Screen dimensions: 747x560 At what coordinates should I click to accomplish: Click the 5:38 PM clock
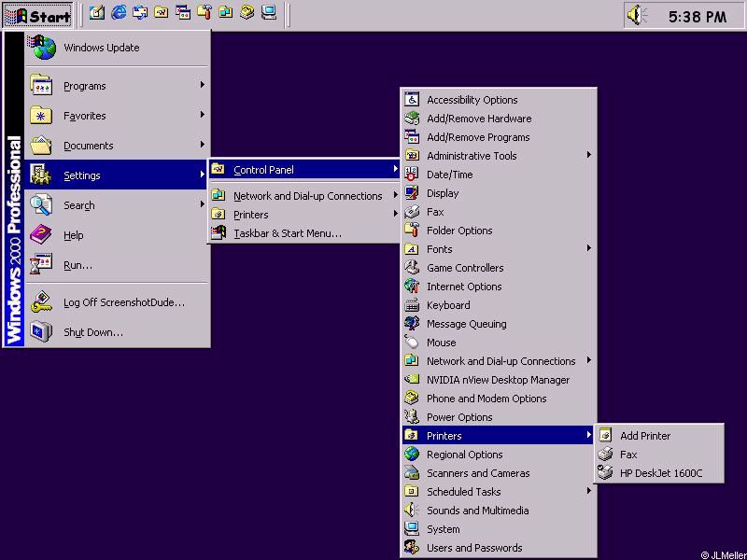697,17
